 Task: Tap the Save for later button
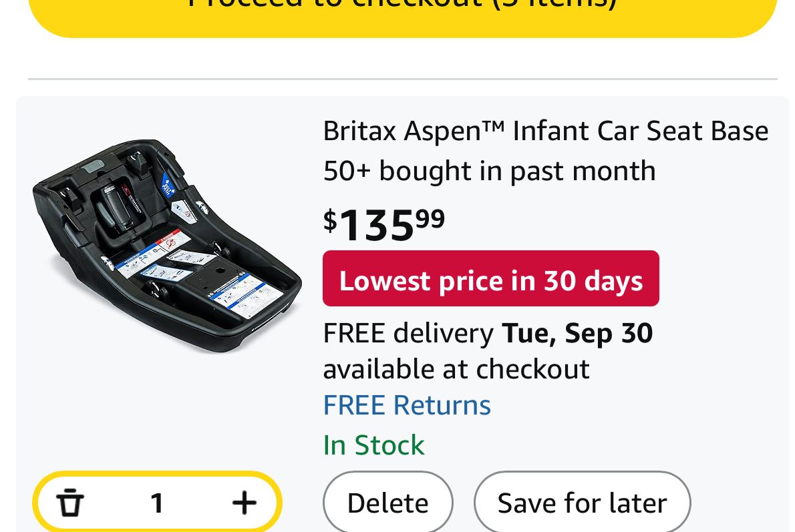(582, 503)
